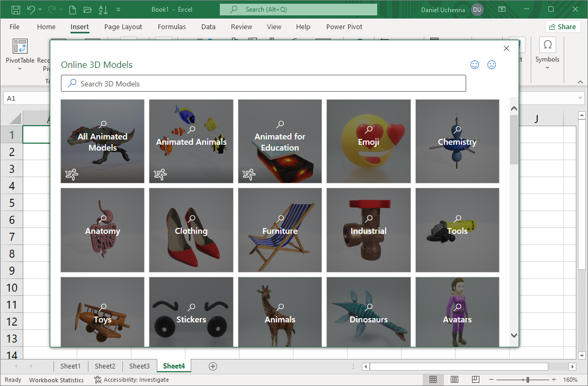Run the Accessibility Investigate checker
588x386 pixels.
point(131,380)
